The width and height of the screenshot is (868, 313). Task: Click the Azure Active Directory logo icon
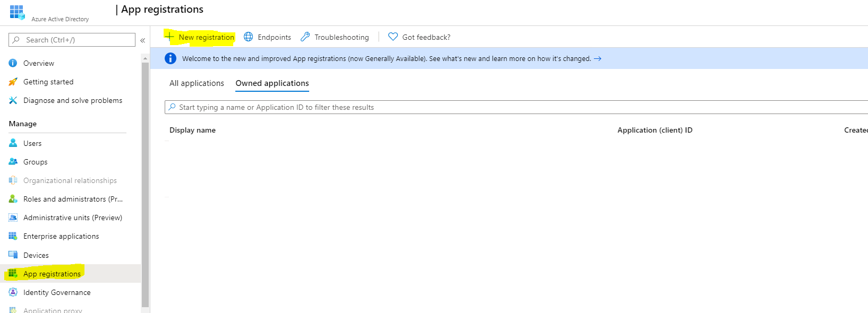[x=17, y=12]
